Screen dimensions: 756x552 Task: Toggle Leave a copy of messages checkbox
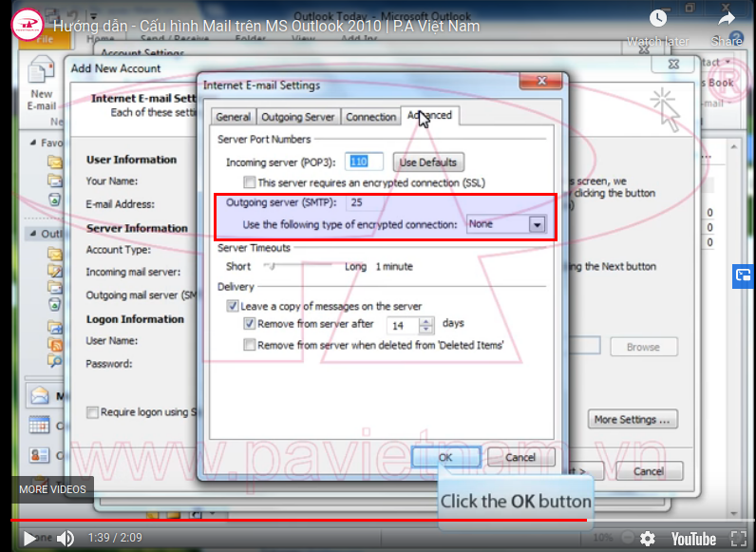pos(233,306)
